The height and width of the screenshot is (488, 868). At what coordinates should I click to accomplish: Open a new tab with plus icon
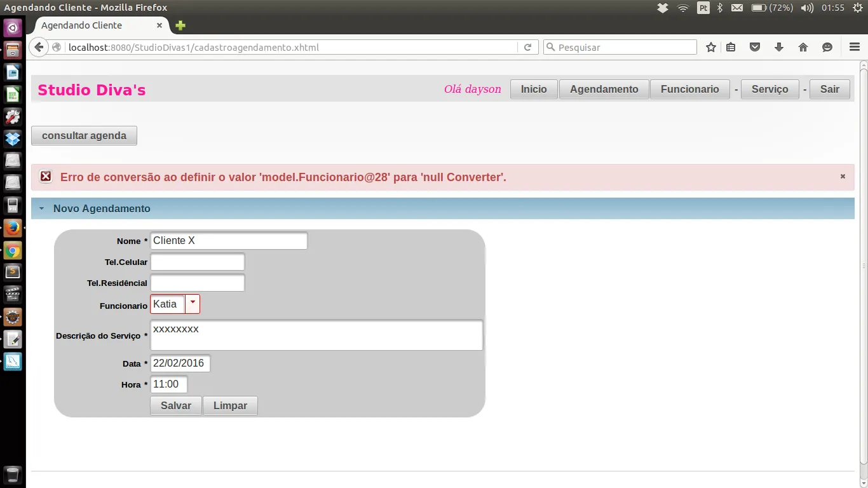point(180,25)
